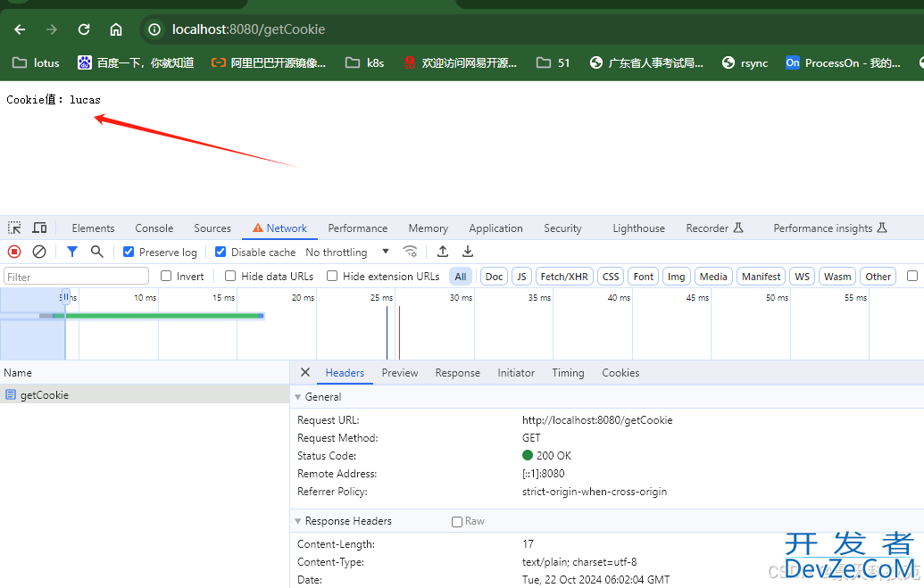This screenshot has height=588, width=924.
Task: Open the Preview tab of request
Action: point(400,372)
